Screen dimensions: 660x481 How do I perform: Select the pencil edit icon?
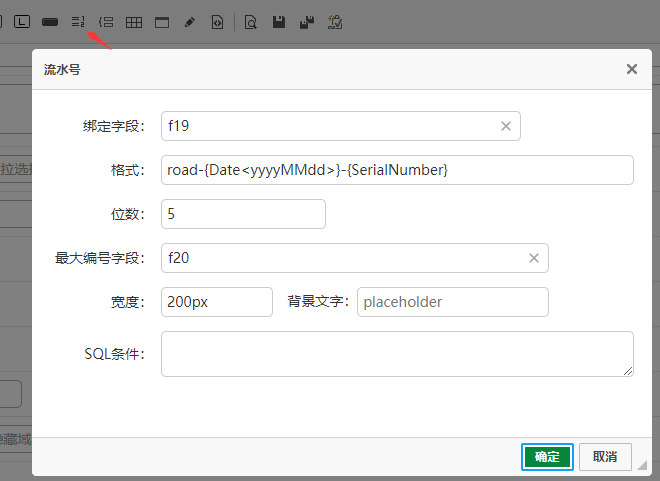190,22
